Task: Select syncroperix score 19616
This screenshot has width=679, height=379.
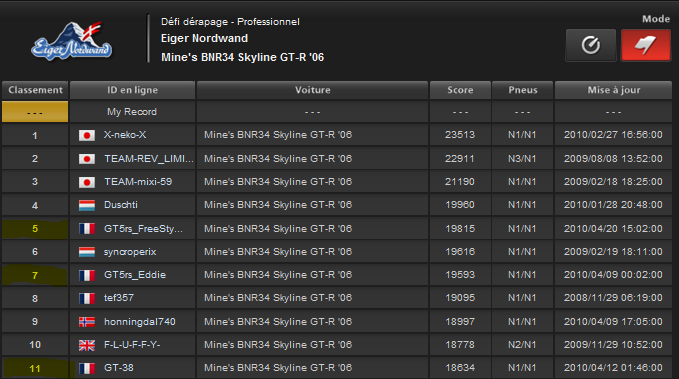Action: [x=460, y=252]
